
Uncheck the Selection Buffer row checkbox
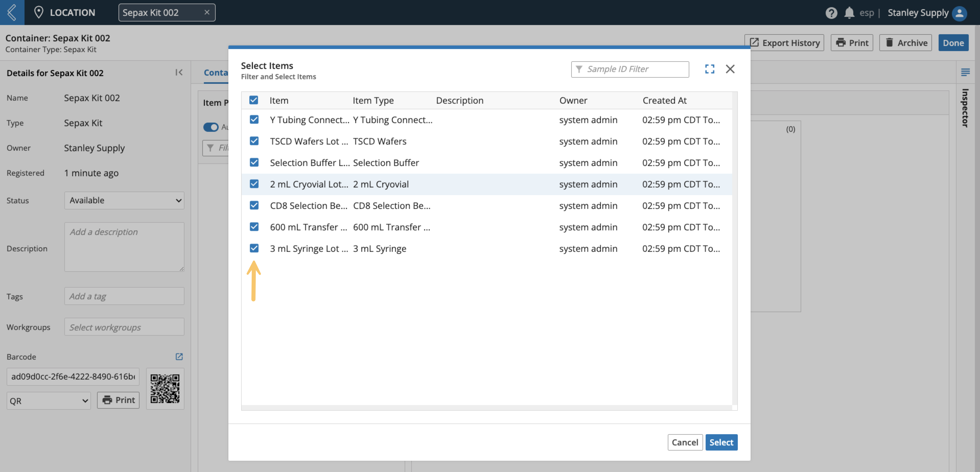254,162
